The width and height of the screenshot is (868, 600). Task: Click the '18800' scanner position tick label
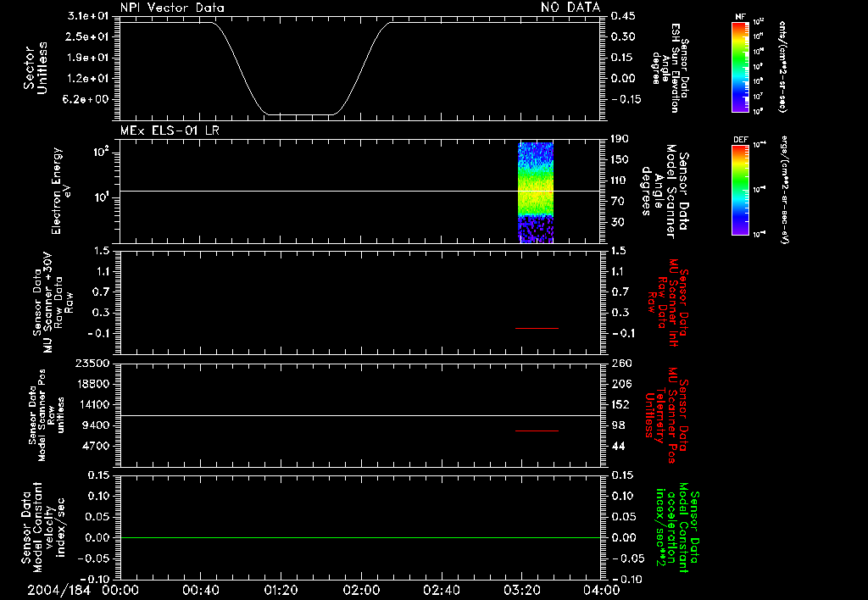(x=92, y=384)
